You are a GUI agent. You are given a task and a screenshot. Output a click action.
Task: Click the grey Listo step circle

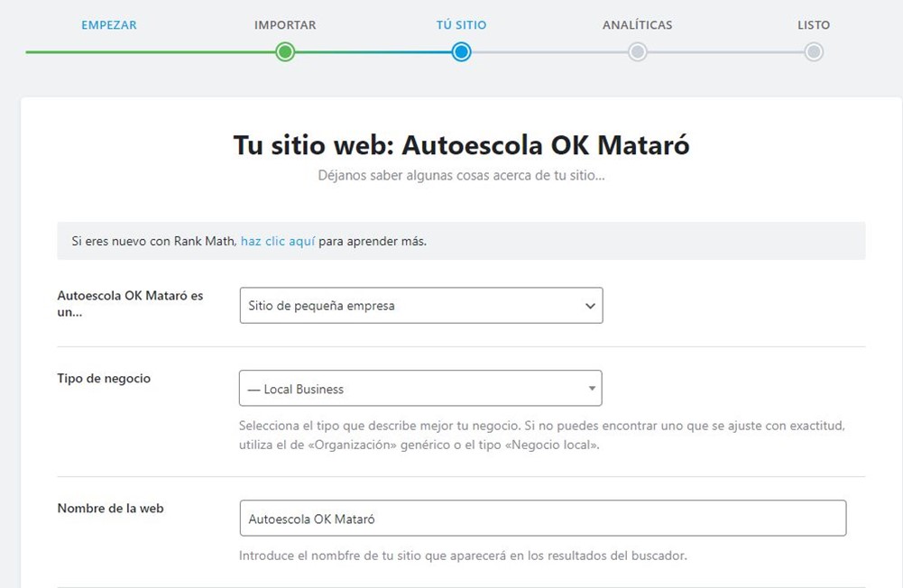(x=813, y=52)
